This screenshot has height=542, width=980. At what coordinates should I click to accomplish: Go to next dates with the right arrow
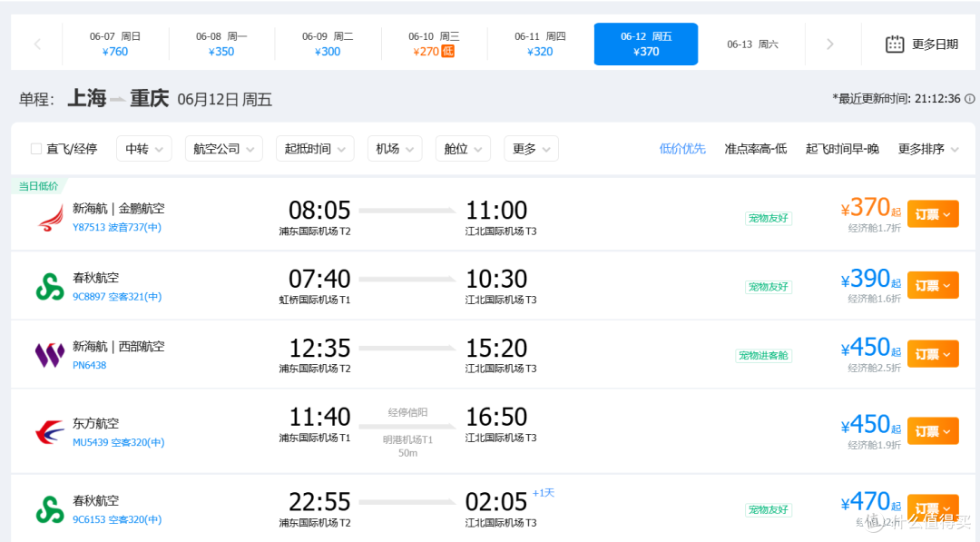(x=830, y=44)
